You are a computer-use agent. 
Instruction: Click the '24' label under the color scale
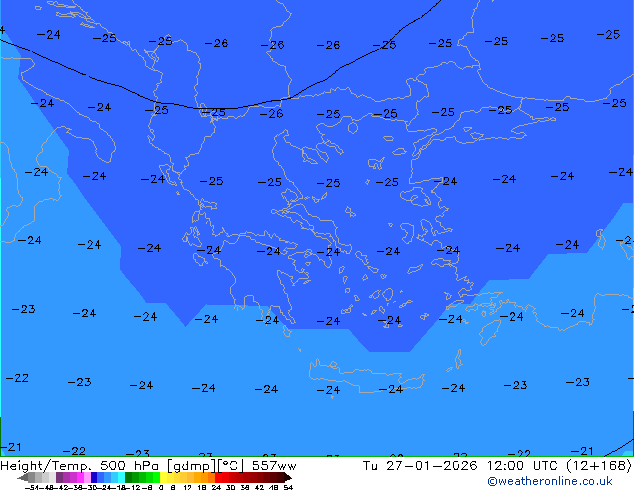coord(216,487)
